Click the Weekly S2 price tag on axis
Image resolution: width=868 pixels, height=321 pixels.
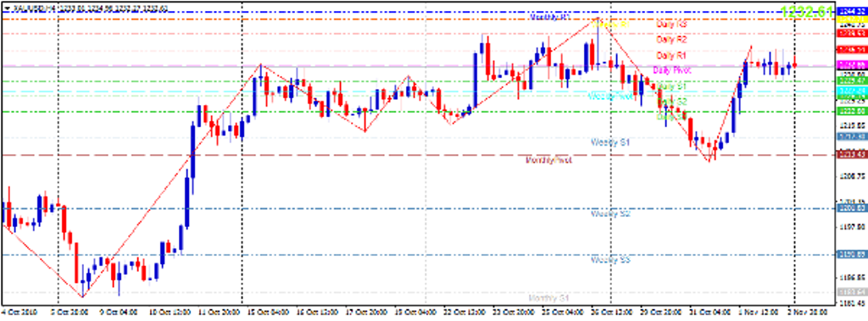(x=852, y=208)
